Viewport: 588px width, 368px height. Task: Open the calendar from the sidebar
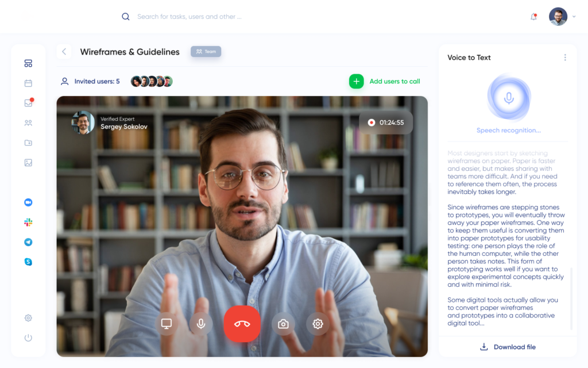tap(28, 83)
